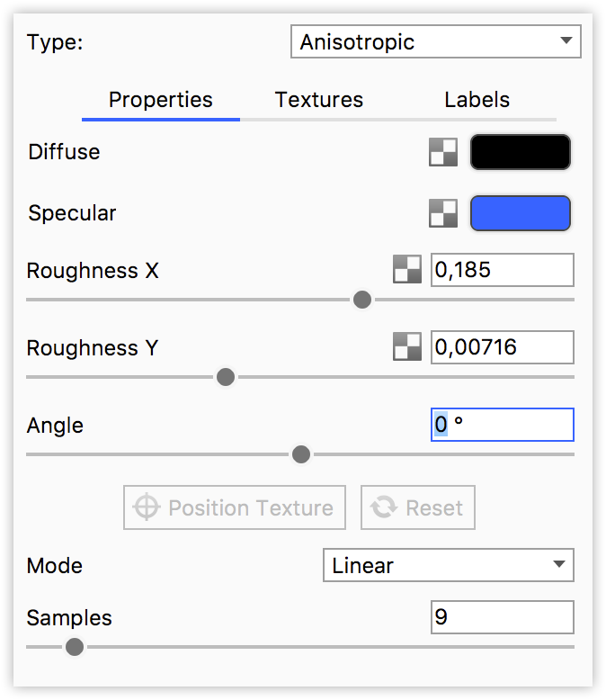Click the Roughness Y texture icon
Screen dimensions: 606x700
407,346
